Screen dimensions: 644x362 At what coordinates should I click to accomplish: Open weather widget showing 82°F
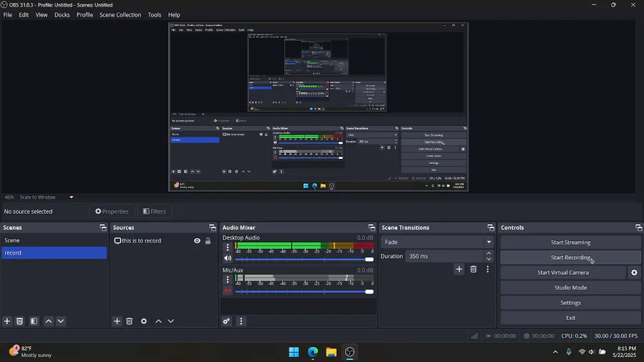click(31, 352)
